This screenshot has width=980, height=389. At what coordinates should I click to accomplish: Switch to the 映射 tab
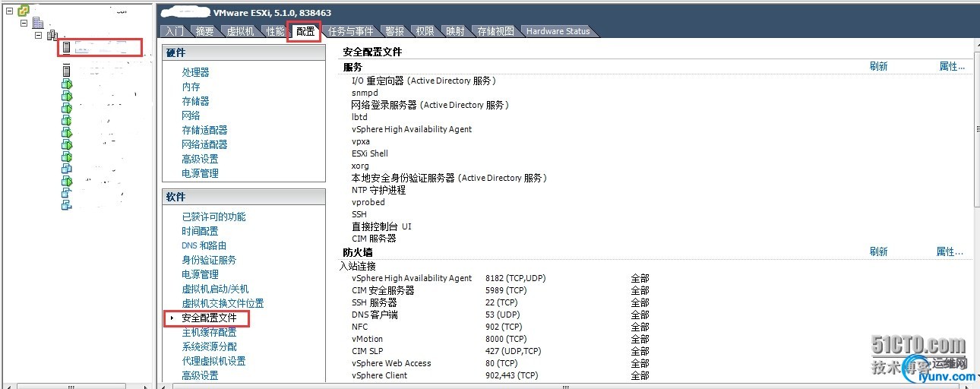[x=455, y=31]
